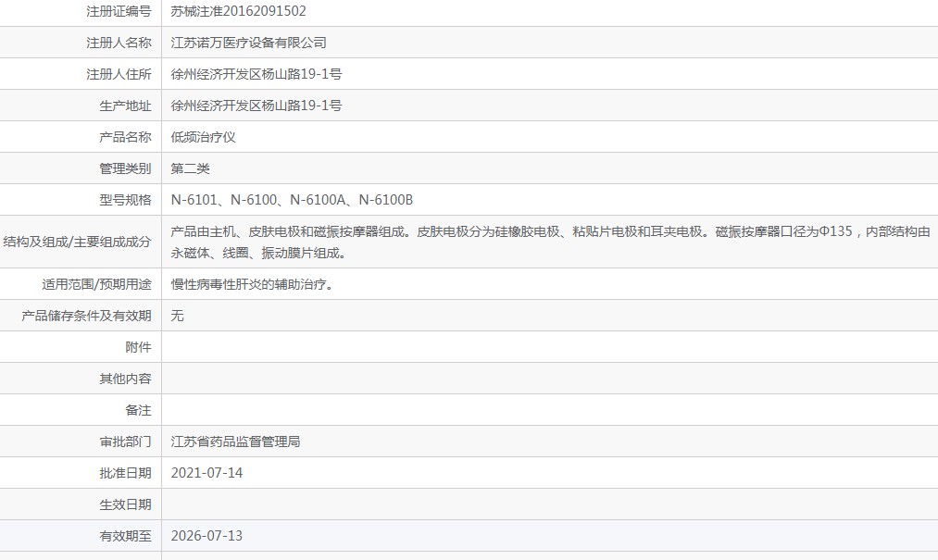Select the 备注 label
938x560 pixels.
coord(138,410)
